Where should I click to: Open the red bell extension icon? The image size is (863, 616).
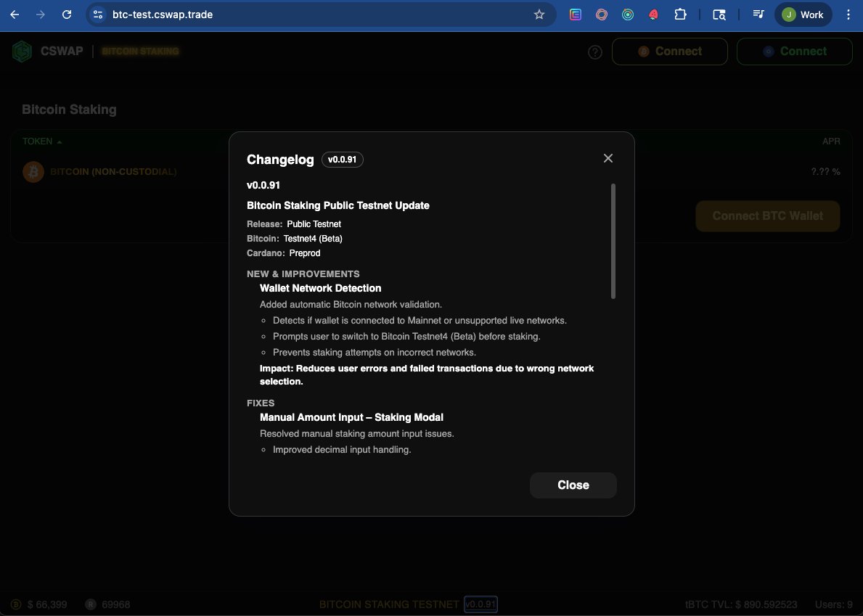click(653, 15)
